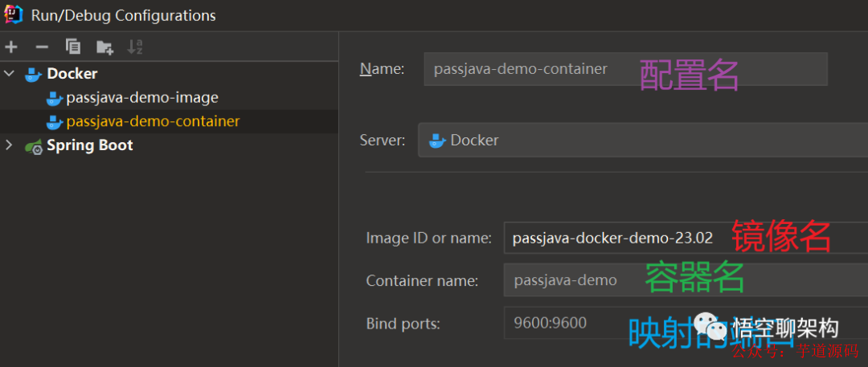Click the Docker whale icon in tree
This screenshot has height=367, width=868.
tap(34, 74)
